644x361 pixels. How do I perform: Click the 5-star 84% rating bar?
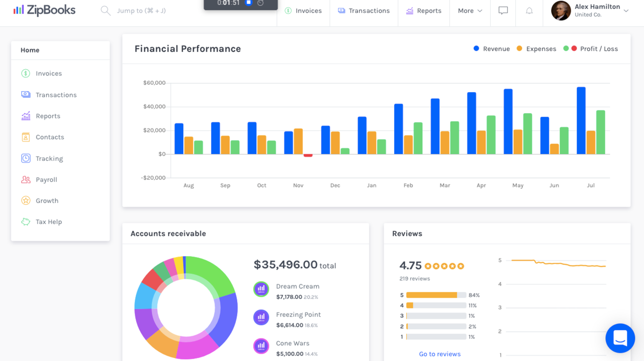[x=436, y=295]
